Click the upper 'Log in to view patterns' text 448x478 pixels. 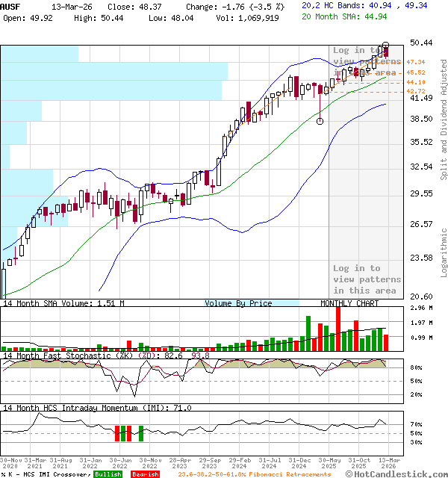367,61
